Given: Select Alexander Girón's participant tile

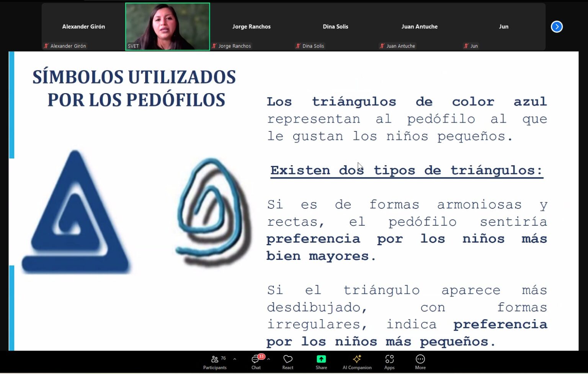Looking at the screenshot, I should (x=83, y=26).
